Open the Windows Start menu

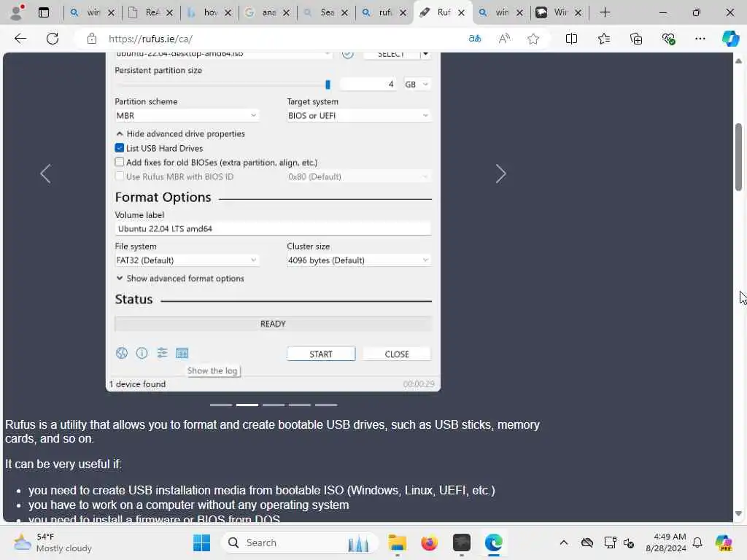[201, 542]
